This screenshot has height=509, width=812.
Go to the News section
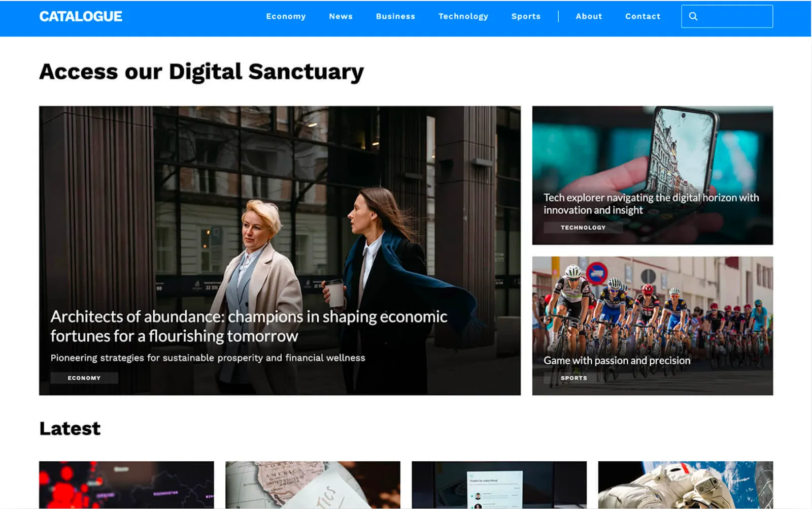pyautogui.click(x=341, y=16)
